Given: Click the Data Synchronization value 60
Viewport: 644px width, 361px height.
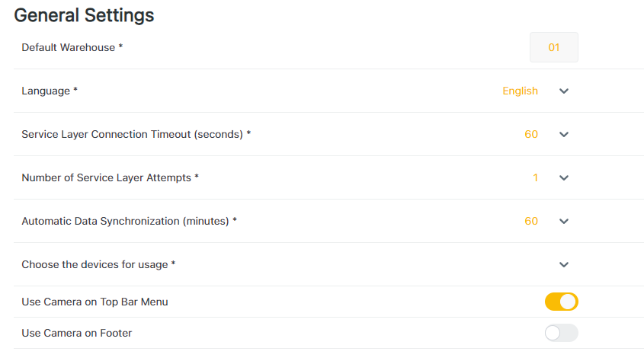Looking at the screenshot, I should [531, 222].
